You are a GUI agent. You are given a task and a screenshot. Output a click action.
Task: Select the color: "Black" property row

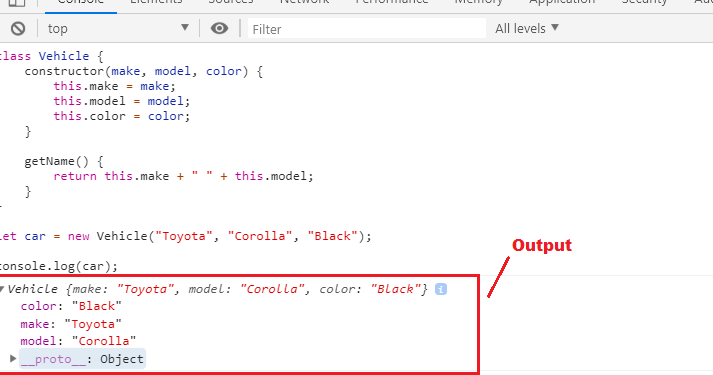[71, 306]
